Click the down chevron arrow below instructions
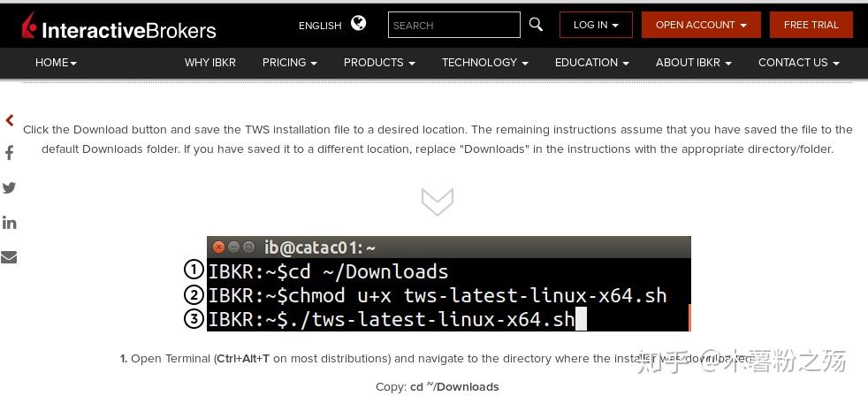 (x=438, y=202)
